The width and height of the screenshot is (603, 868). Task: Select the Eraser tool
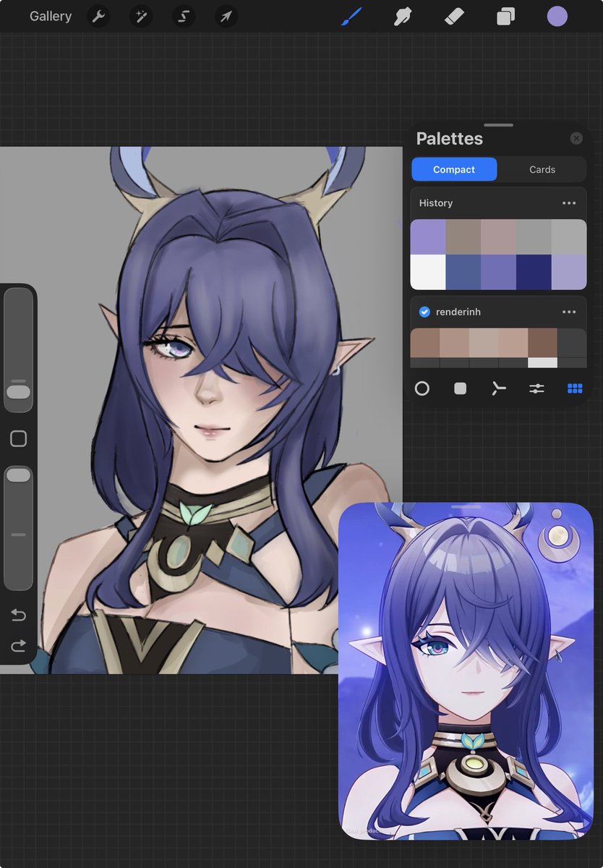click(454, 16)
